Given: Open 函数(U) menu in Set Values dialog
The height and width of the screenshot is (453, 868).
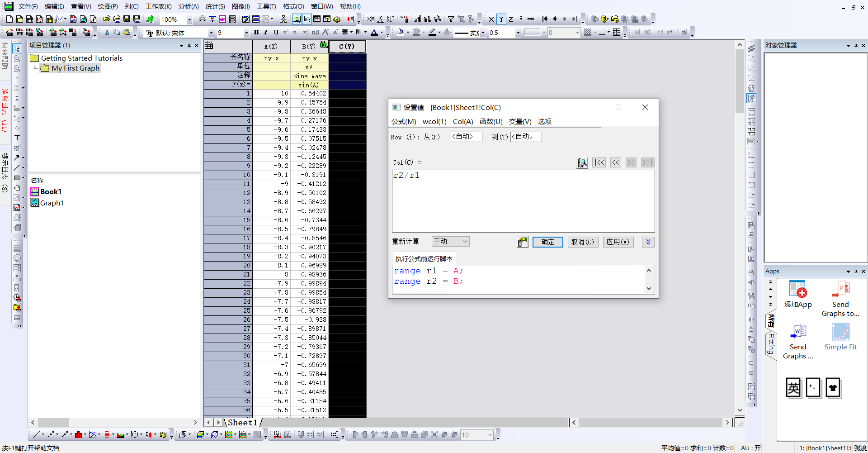Looking at the screenshot, I should pos(491,122).
